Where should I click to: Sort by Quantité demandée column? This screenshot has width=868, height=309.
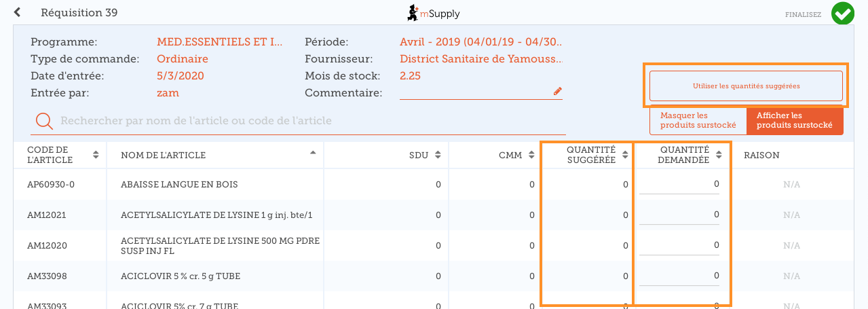[718, 155]
